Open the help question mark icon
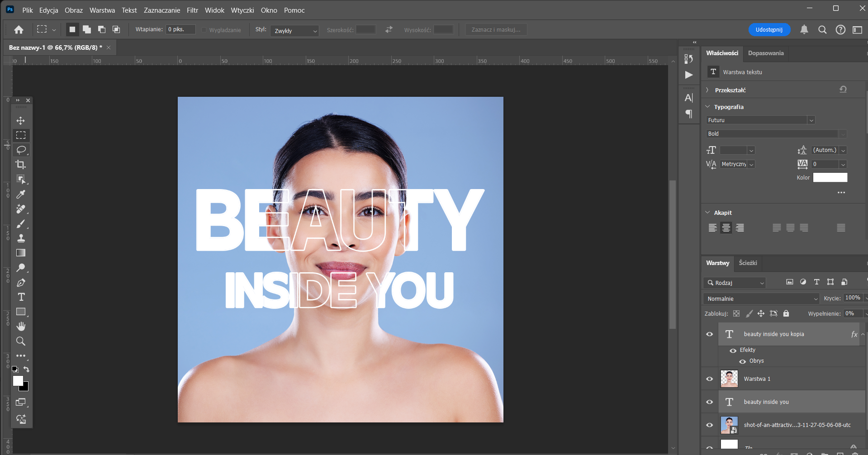 (840, 30)
